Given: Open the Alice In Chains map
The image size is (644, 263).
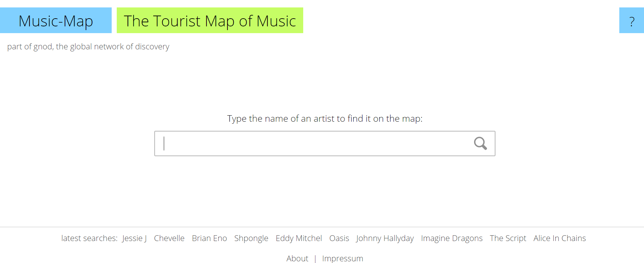Looking at the screenshot, I should point(559,238).
